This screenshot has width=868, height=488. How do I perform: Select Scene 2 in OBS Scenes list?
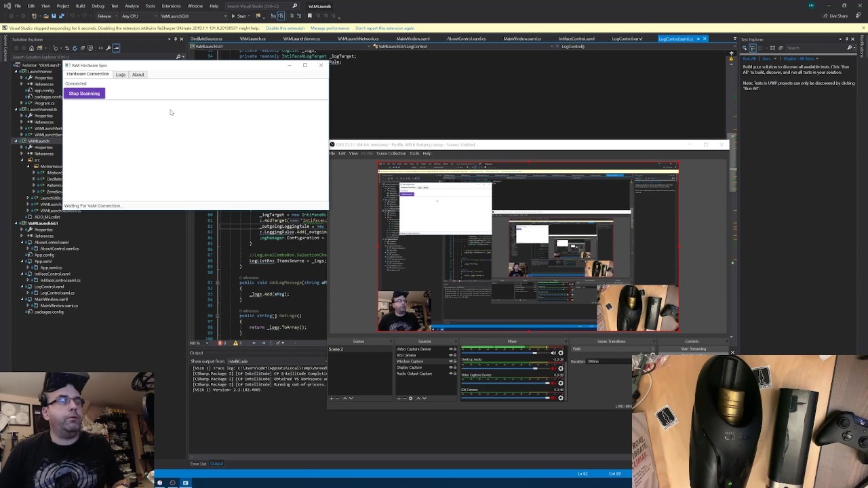[x=359, y=349]
